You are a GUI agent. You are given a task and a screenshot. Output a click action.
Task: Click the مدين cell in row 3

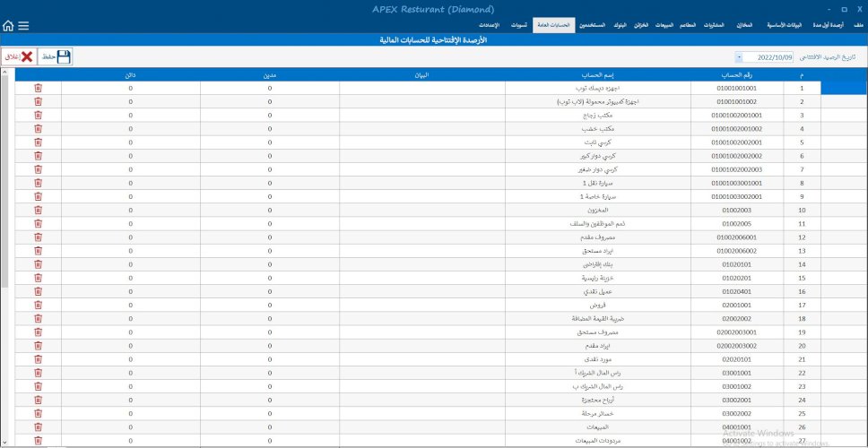click(x=269, y=116)
